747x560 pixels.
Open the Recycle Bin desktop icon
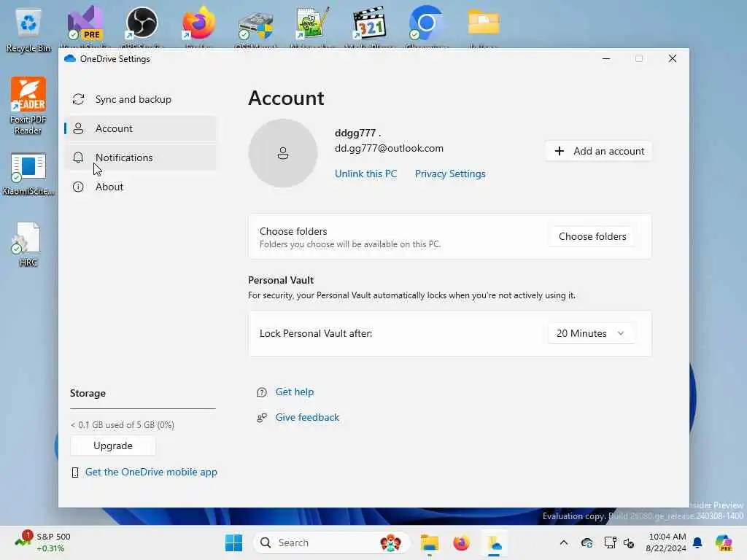pos(28,31)
